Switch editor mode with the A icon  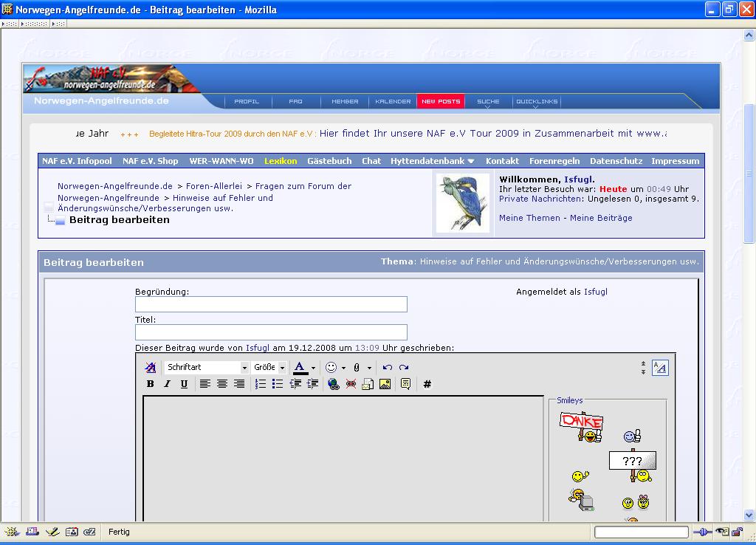click(660, 368)
